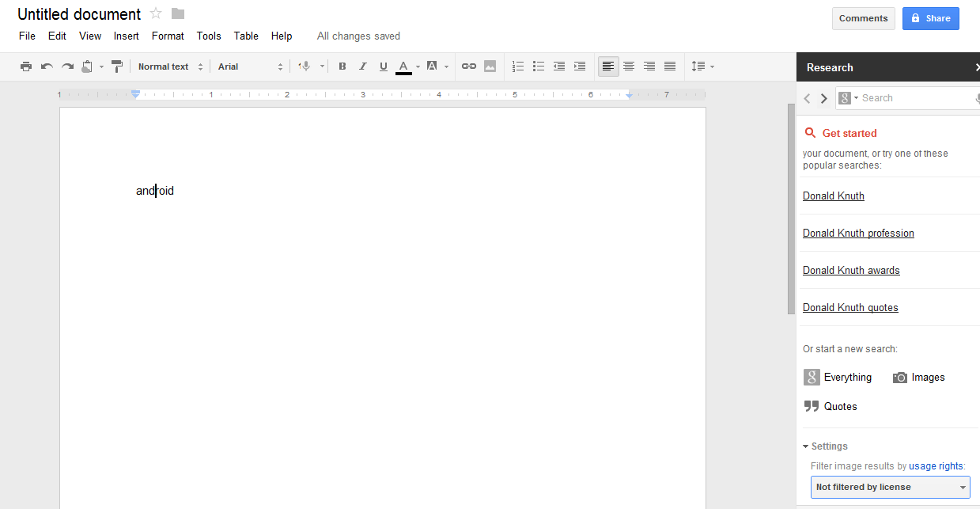Click the word android in the document
This screenshot has width=980, height=509.
pyautogui.click(x=155, y=191)
